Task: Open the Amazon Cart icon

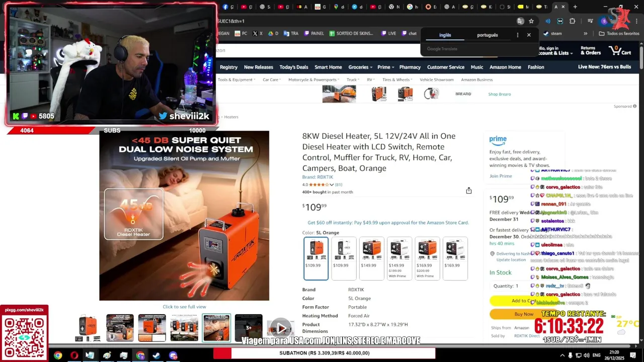Action: [x=620, y=50]
